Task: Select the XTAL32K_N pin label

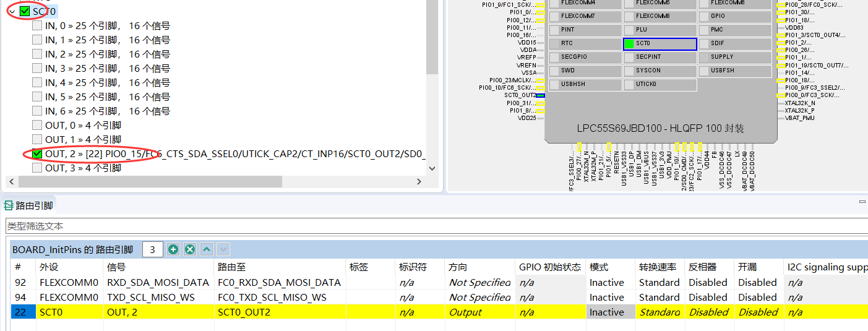Action: tap(799, 103)
